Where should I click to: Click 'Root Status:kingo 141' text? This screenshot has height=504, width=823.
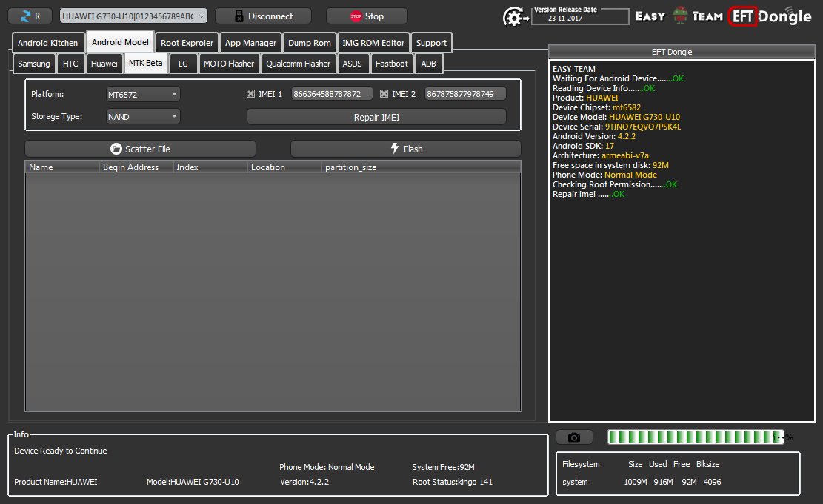coord(453,482)
